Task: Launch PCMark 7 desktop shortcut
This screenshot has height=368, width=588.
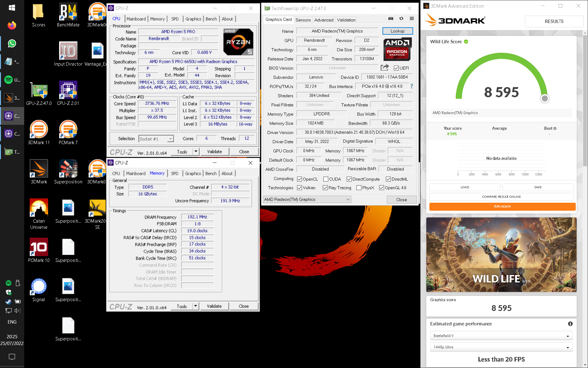Action: (x=68, y=133)
